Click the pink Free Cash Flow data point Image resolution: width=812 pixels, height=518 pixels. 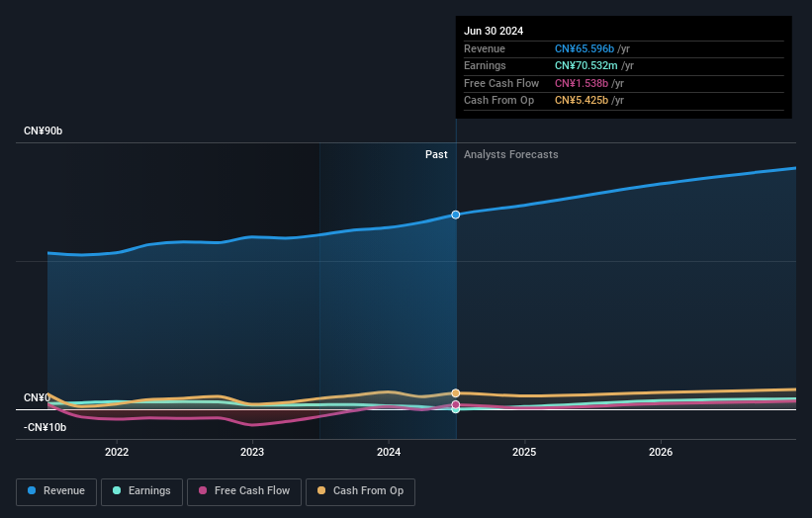coord(456,404)
